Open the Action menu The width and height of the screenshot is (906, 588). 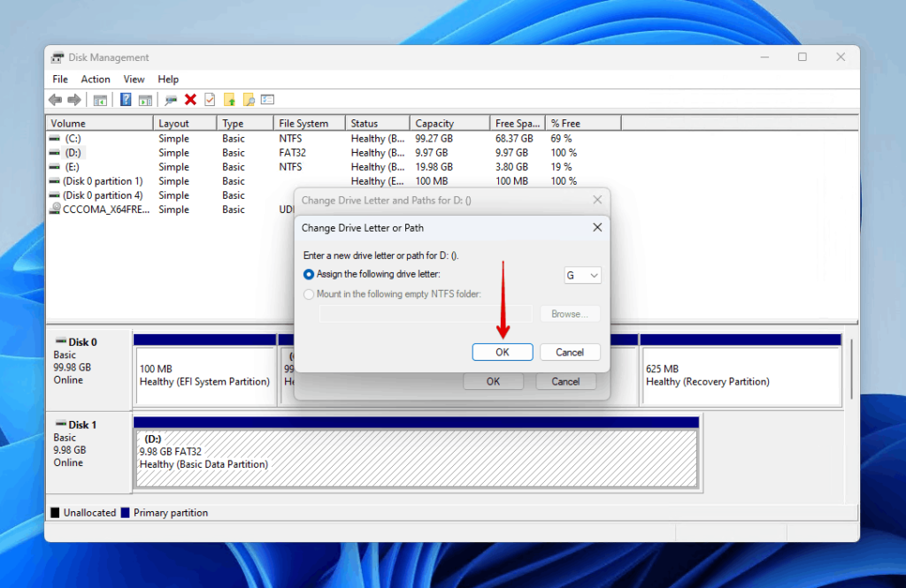click(x=96, y=79)
